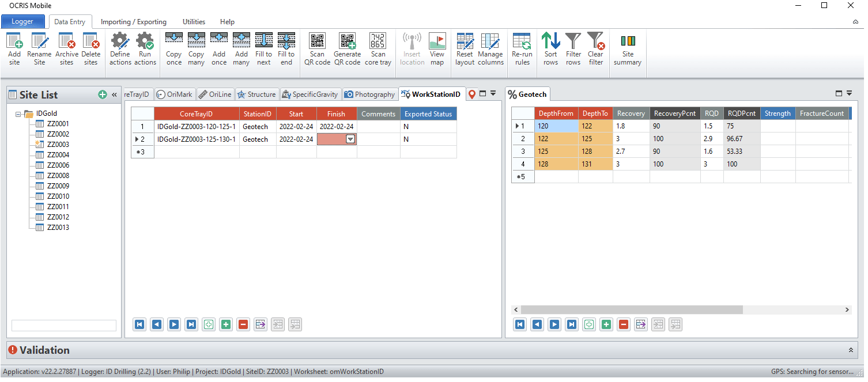Collapse the IDGold tree node
This screenshot has height=382, width=868.
coord(19,114)
